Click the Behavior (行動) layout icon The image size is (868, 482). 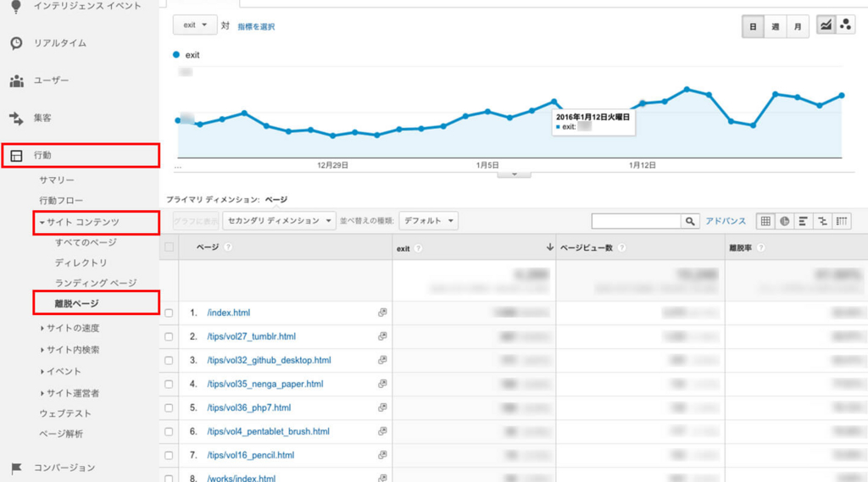17,156
